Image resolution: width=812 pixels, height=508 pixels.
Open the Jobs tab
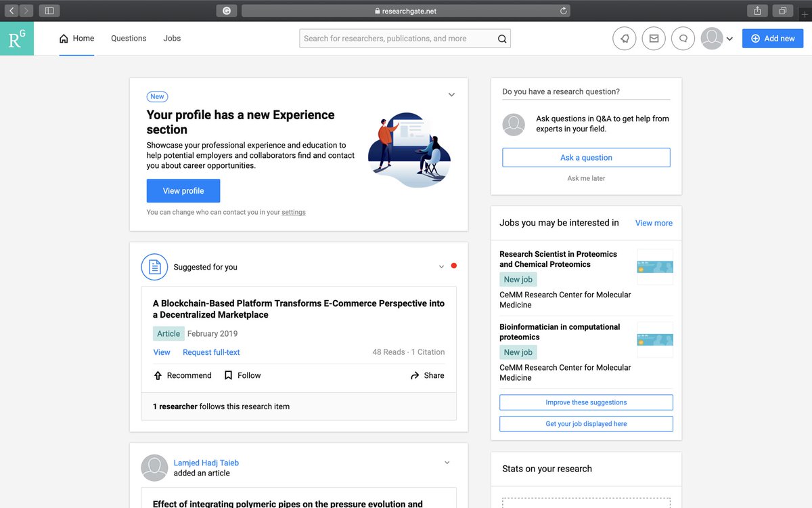pyautogui.click(x=172, y=39)
